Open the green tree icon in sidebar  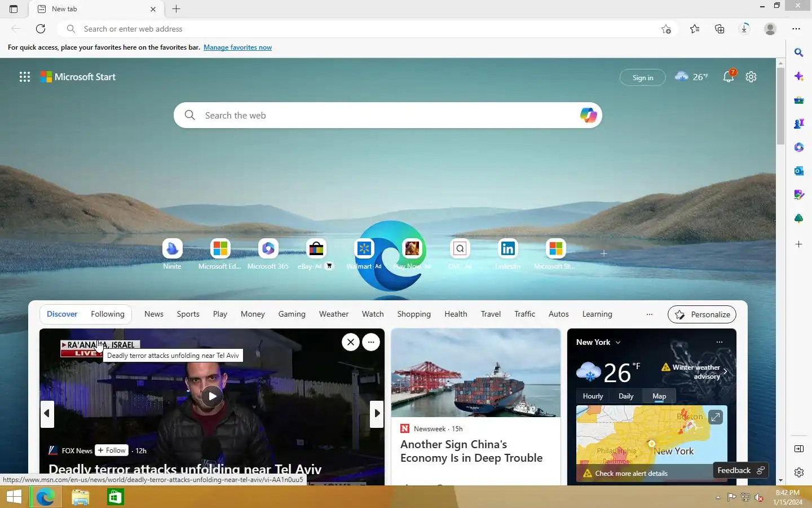point(799,218)
